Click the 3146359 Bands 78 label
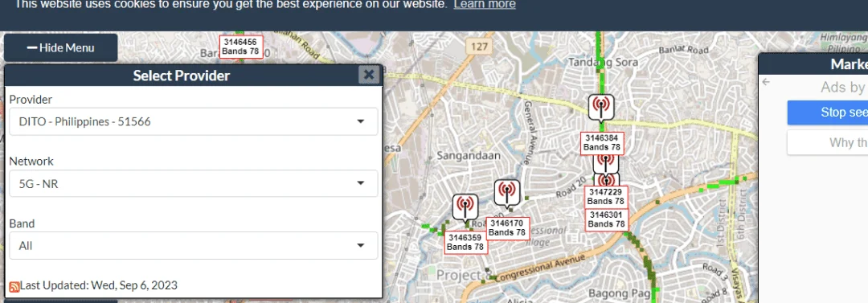This screenshot has width=868, height=303. click(x=466, y=243)
